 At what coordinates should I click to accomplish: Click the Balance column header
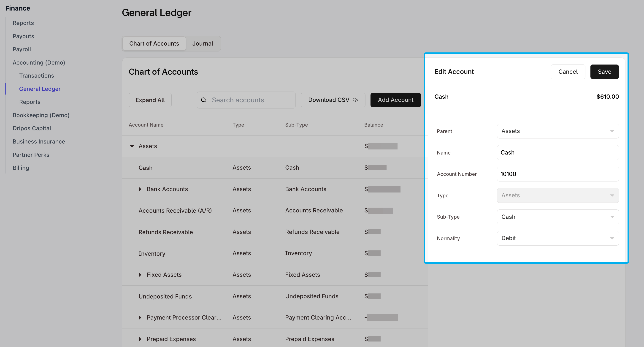(x=373, y=125)
